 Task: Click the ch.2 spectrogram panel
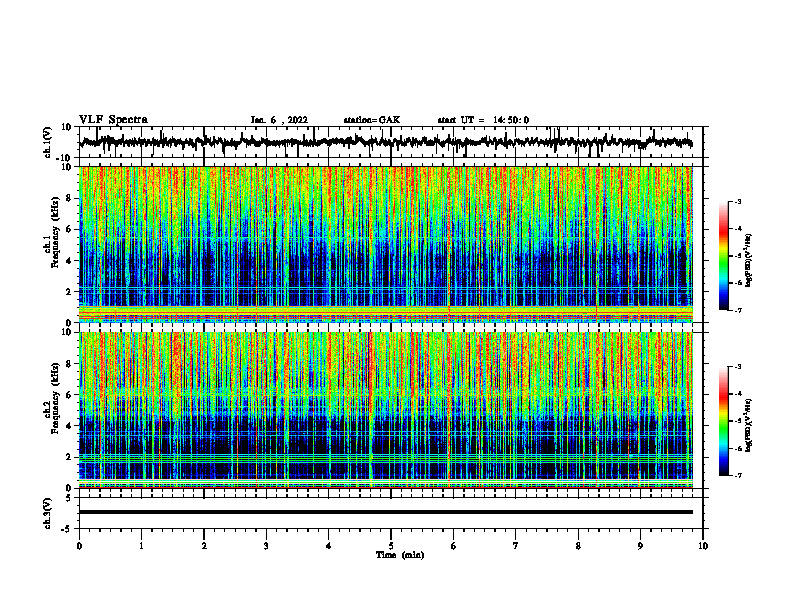pos(386,410)
